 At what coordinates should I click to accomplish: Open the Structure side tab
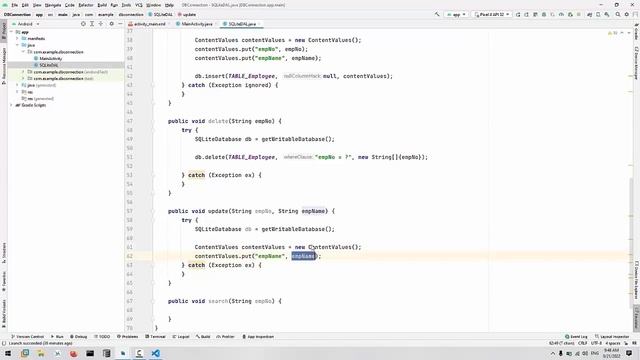click(x=4, y=253)
